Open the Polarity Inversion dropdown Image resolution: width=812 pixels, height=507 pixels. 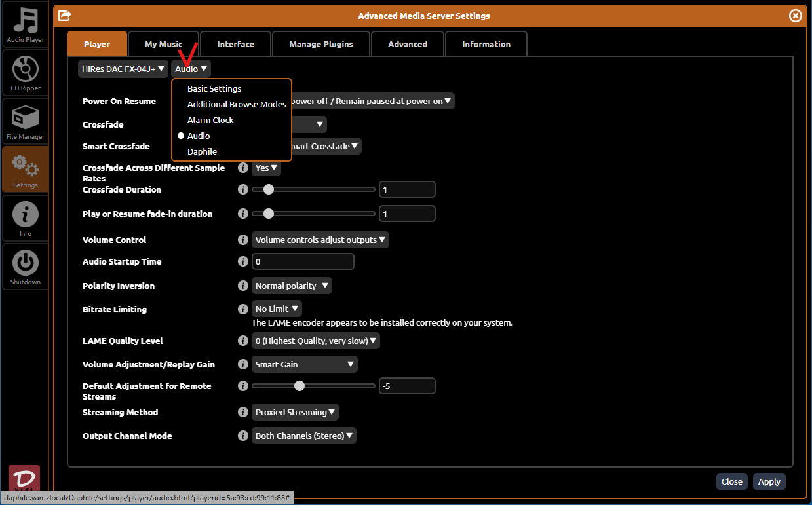[x=292, y=286]
